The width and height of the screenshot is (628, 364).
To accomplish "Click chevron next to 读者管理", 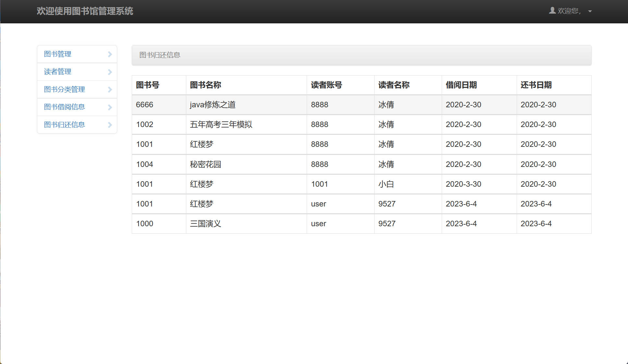I will 110,72.
